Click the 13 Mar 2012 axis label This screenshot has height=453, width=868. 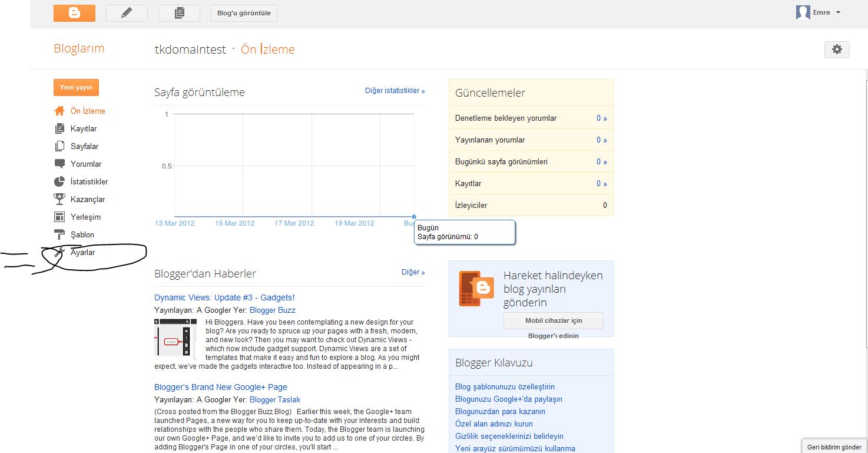pyautogui.click(x=175, y=223)
